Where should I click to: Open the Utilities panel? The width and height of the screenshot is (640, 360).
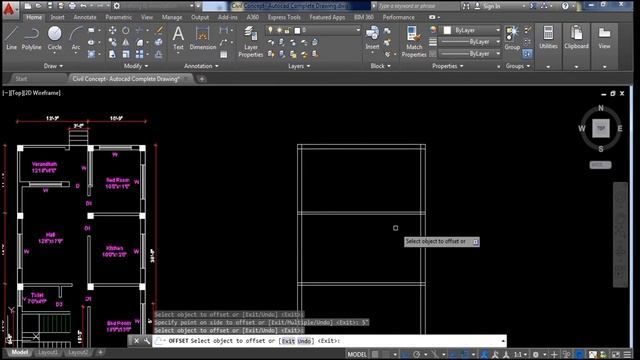pyautogui.click(x=548, y=38)
